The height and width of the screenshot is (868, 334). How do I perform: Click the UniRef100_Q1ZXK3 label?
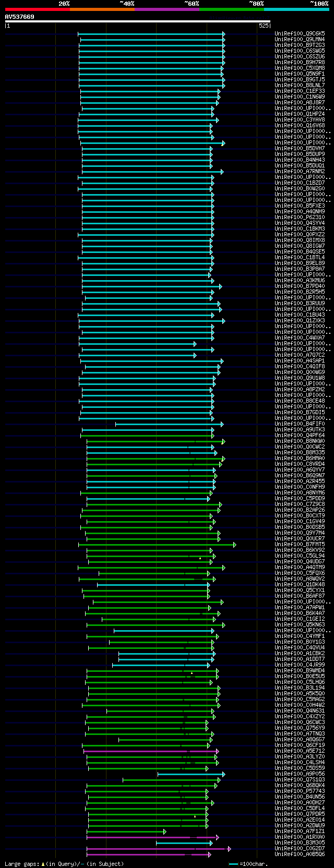coord(300,321)
